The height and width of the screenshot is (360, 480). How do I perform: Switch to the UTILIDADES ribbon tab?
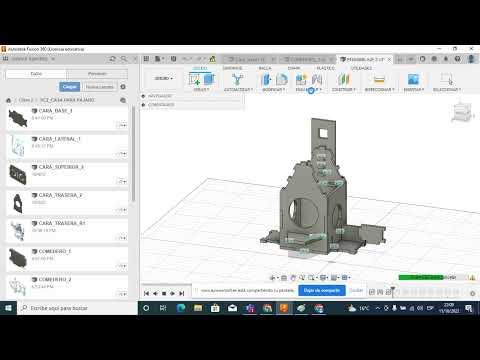[361, 68]
